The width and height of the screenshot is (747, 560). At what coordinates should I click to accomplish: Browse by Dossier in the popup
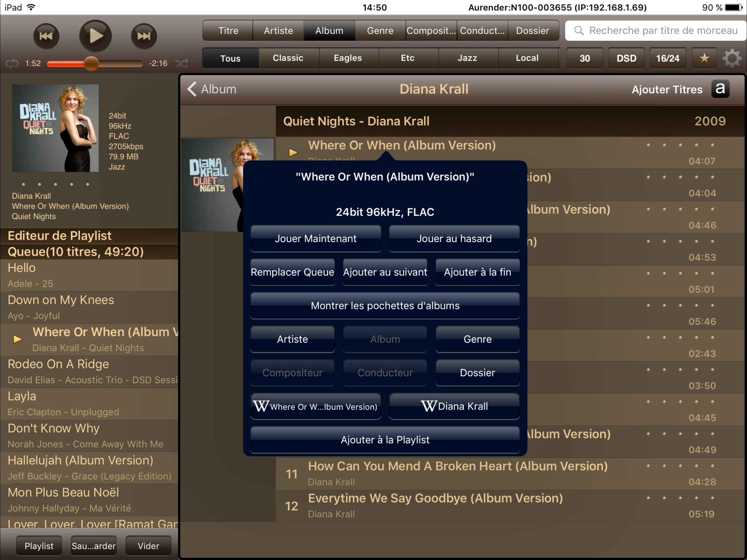pos(477,372)
